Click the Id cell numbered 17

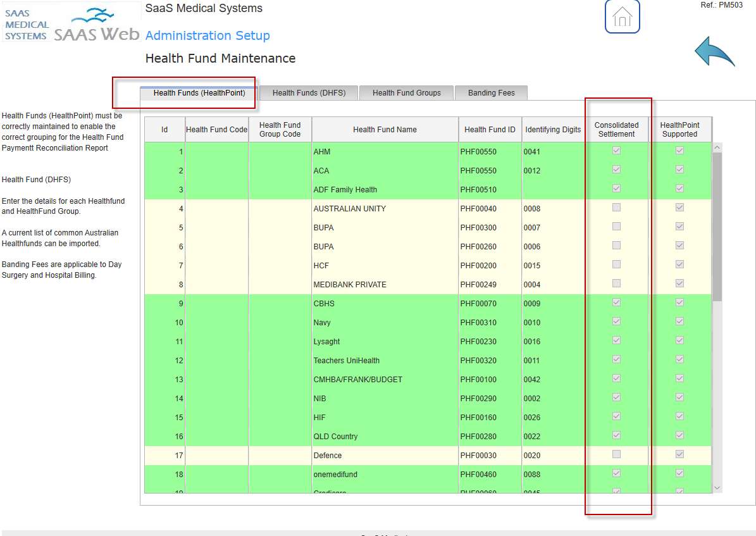pyautogui.click(x=165, y=456)
